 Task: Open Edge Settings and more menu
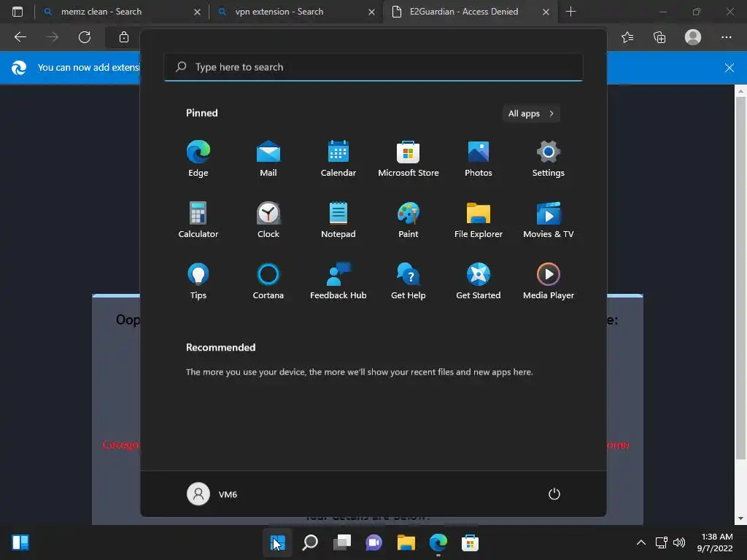(x=726, y=37)
